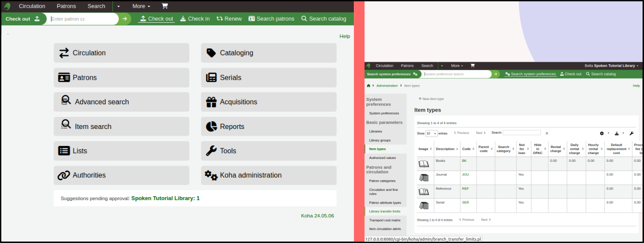
Task: Click the Books item type image
Action: coord(423,164)
